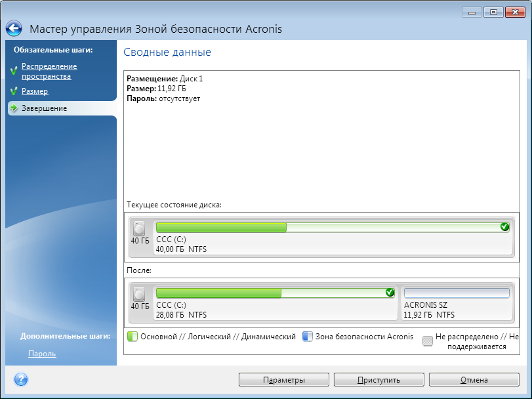Click the label 'Текущее состояние диска:'
Image resolution: width=532 pixels, height=399 pixels.
(174, 205)
